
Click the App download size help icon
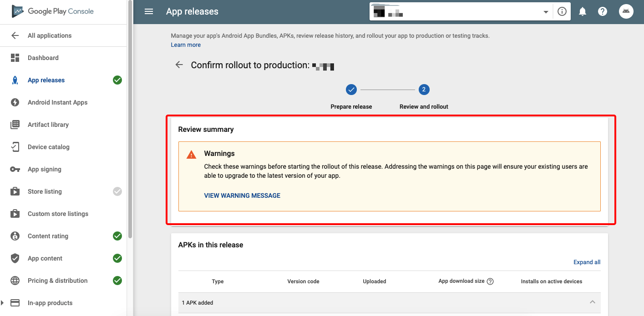[490, 281]
